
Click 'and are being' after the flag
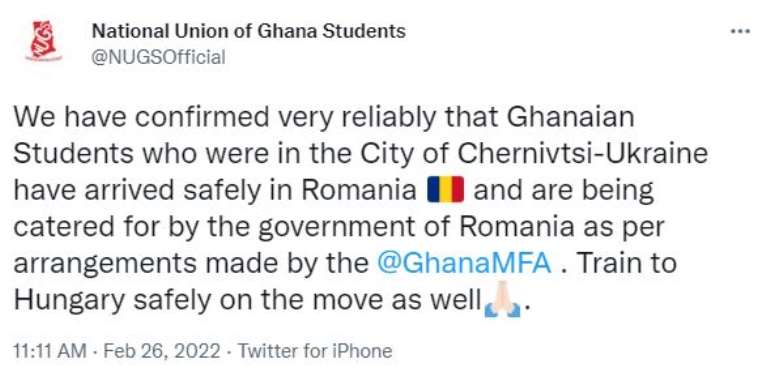point(564,191)
